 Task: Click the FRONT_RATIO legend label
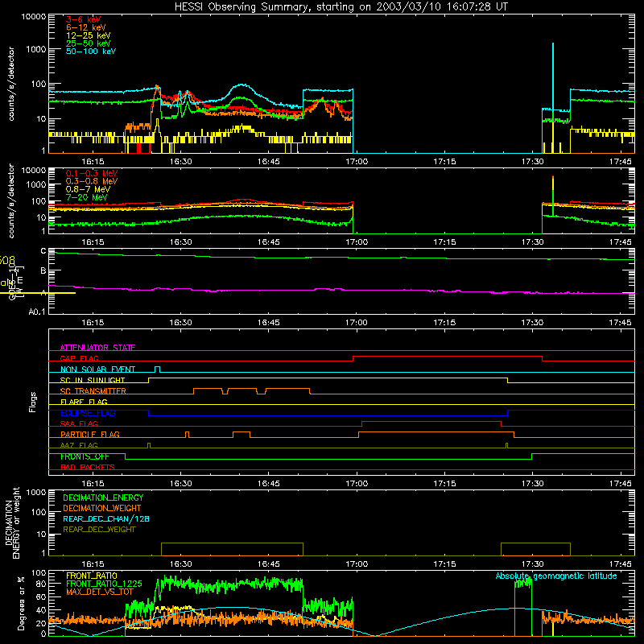pyautogui.click(x=92, y=576)
